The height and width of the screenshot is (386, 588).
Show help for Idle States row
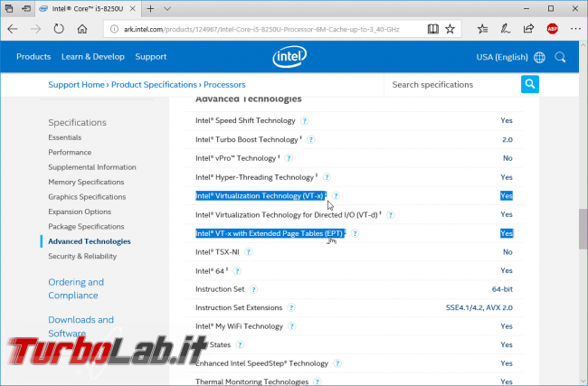coord(240,344)
